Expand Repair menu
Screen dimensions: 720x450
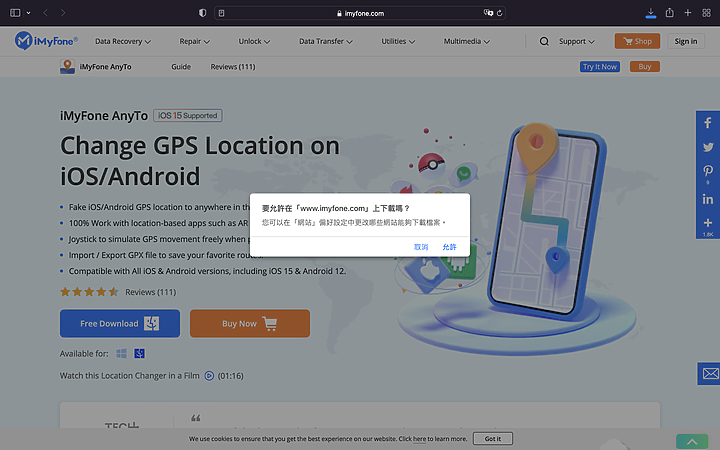click(x=194, y=41)
